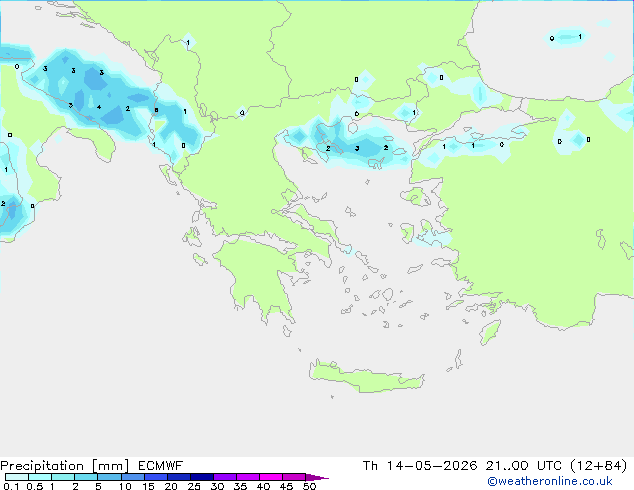Screen dimensions: 634x490
Task: Click the '21..00 UTC' time text
Action: (x=524, y=466)
